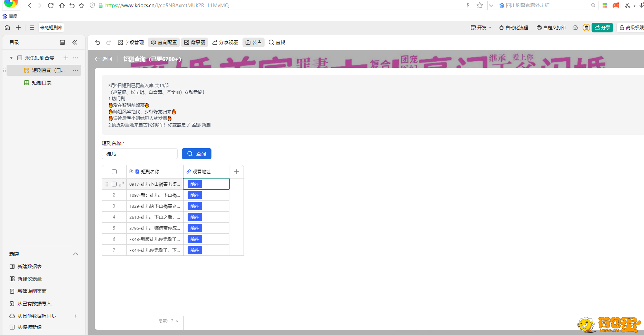644x335 pixels.
Task: Choose 从已有数据导入
Action: pos(30,304)
